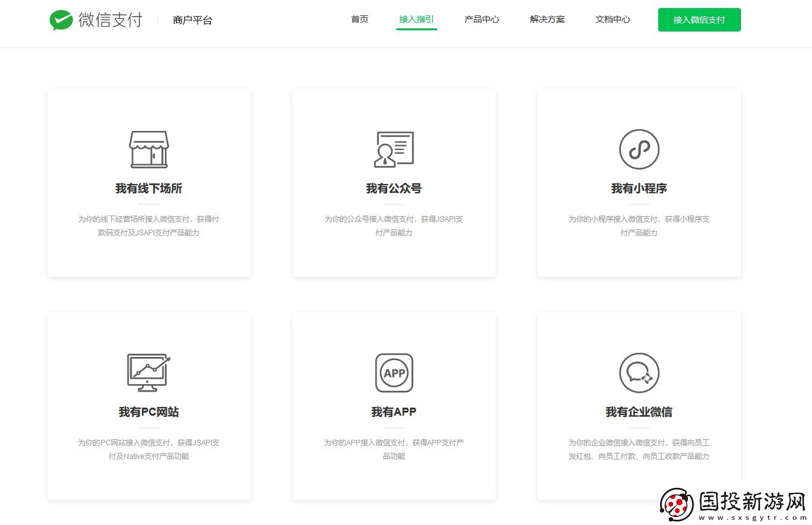
Task: Switch to the 产品中心 tab
Action: click(x=481, y=19)
